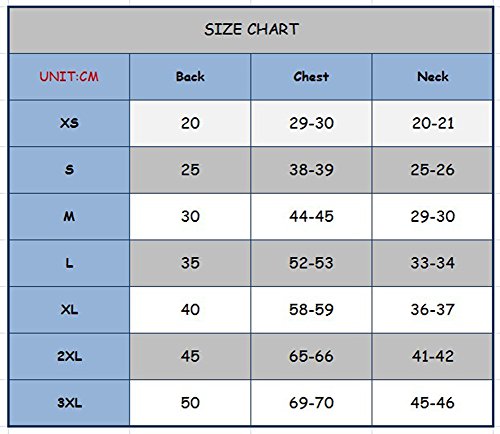Click the 3XL neck value 45-46
500x434 pixels.
(x=432, y=403)
